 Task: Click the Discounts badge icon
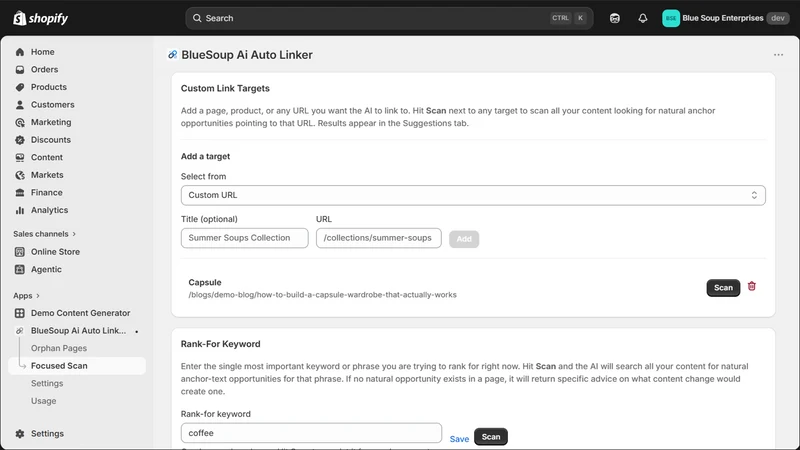[20, 140]
